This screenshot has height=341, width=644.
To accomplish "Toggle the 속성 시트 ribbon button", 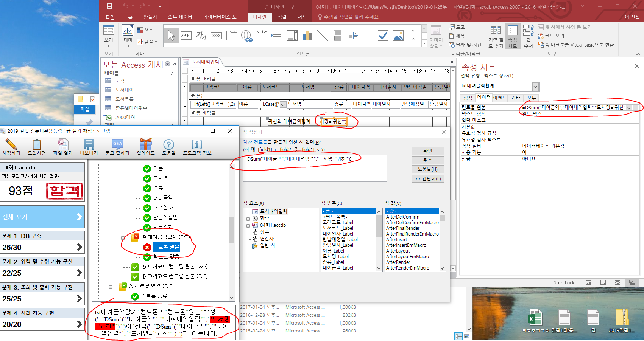I will pos(512,36).
